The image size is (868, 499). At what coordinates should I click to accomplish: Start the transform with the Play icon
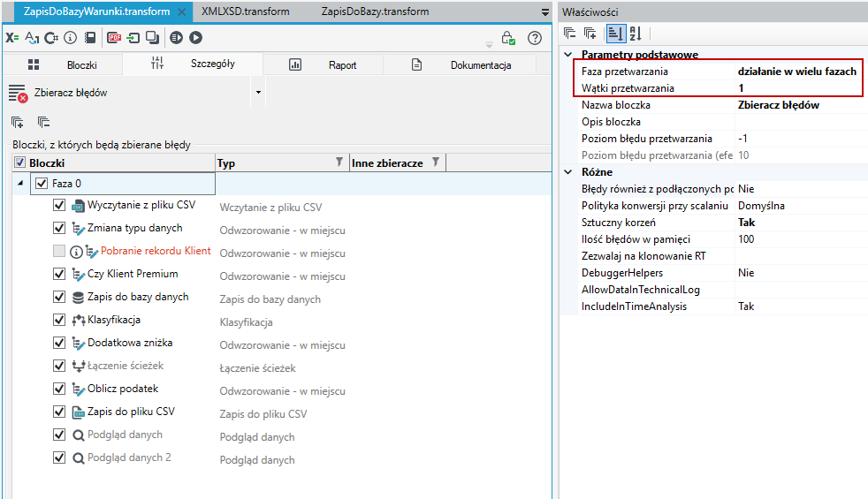195,38
